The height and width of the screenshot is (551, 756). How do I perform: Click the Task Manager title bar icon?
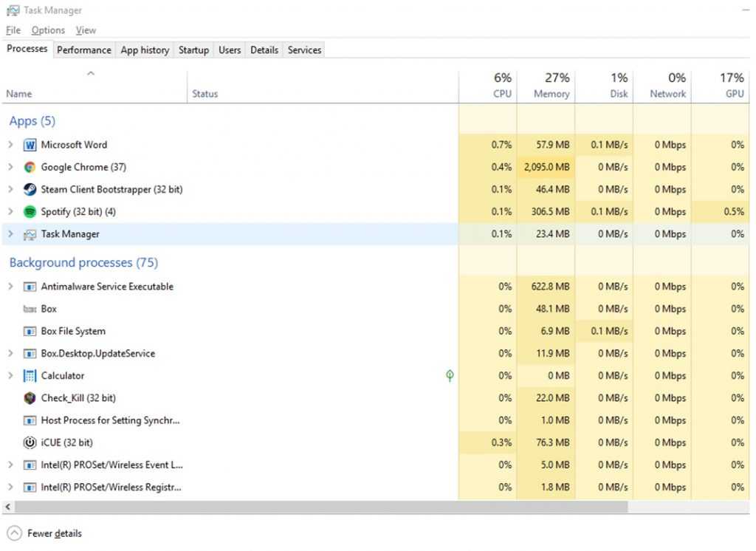13,10
